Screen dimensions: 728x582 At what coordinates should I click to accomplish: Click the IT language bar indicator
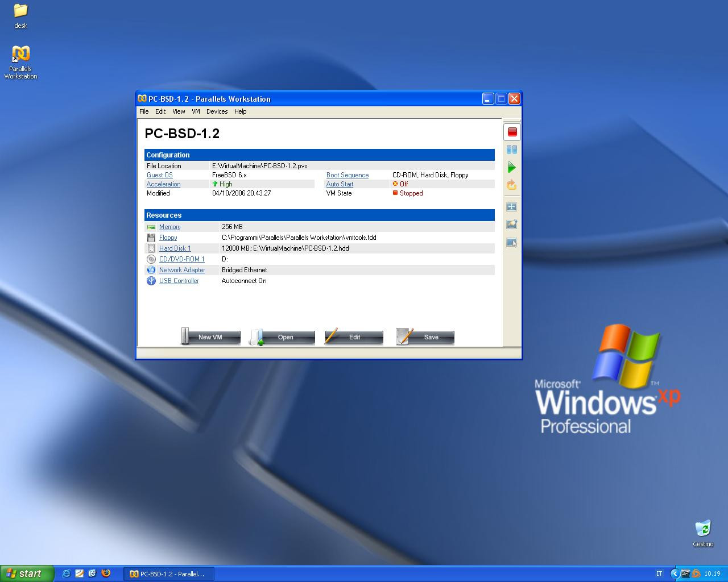(x=659, y=573)
